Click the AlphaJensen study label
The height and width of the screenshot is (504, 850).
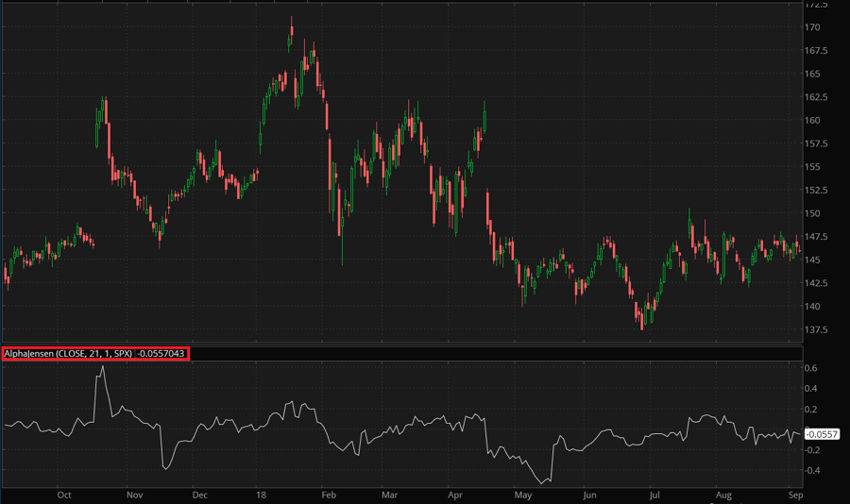pos(95,353)
